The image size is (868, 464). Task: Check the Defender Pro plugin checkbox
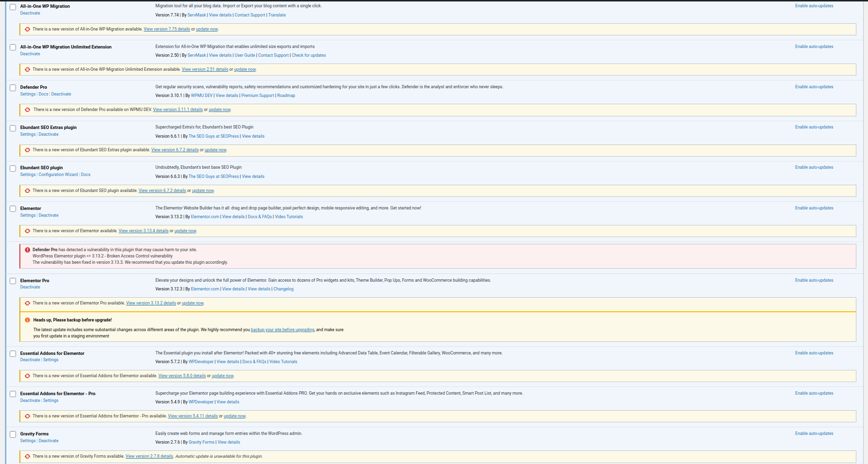13,88
